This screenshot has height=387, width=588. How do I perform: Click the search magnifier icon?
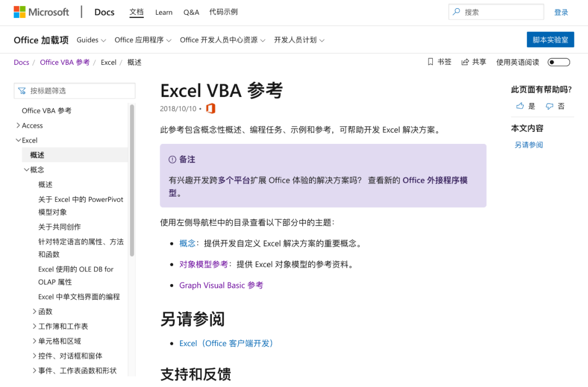(x=456, y=12)
